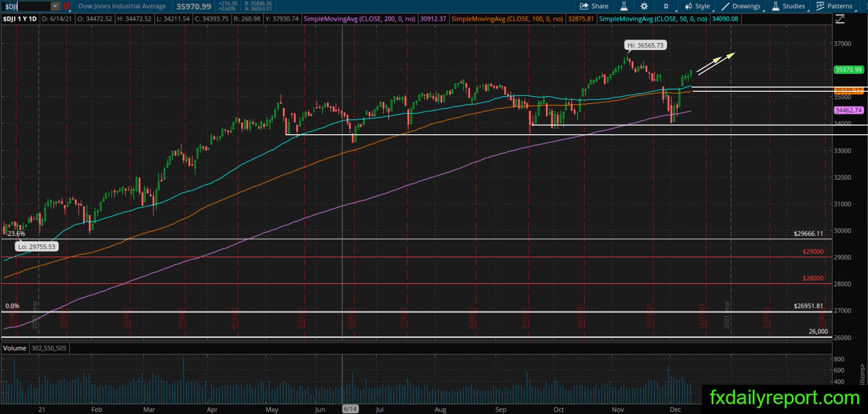Click the Volume study label

coord(15,348)
